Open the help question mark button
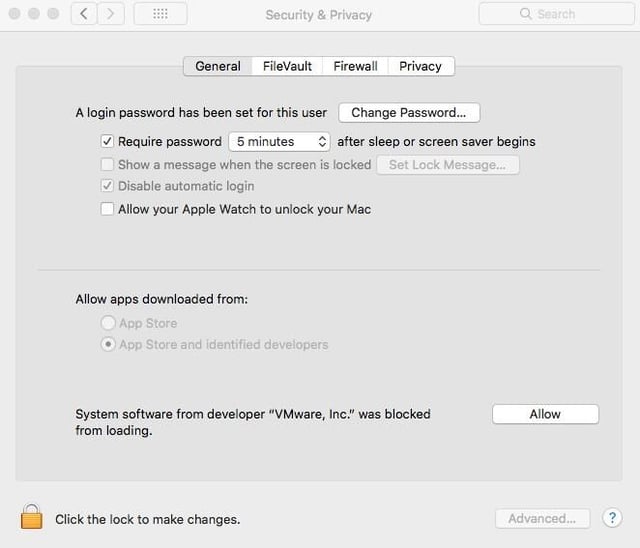 (612, 518)
